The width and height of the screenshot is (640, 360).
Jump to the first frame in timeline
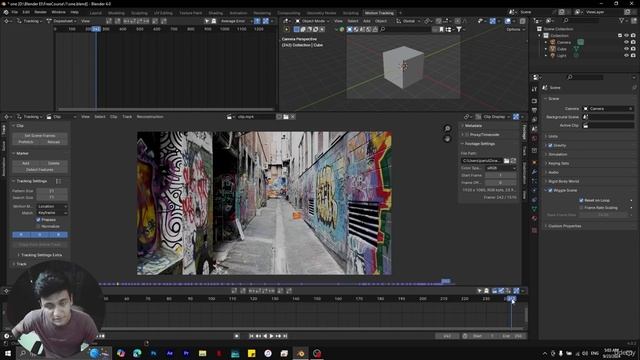251,336
